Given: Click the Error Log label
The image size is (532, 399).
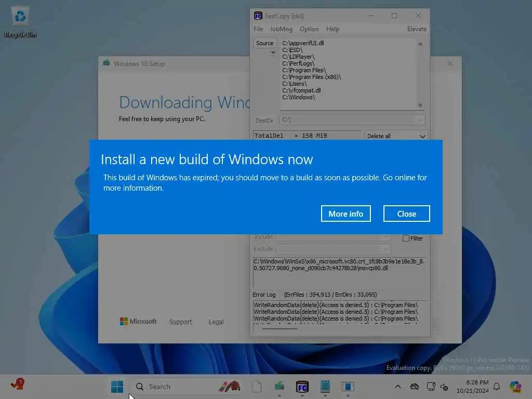Looking at the screenshot, I should click(264, 295).
